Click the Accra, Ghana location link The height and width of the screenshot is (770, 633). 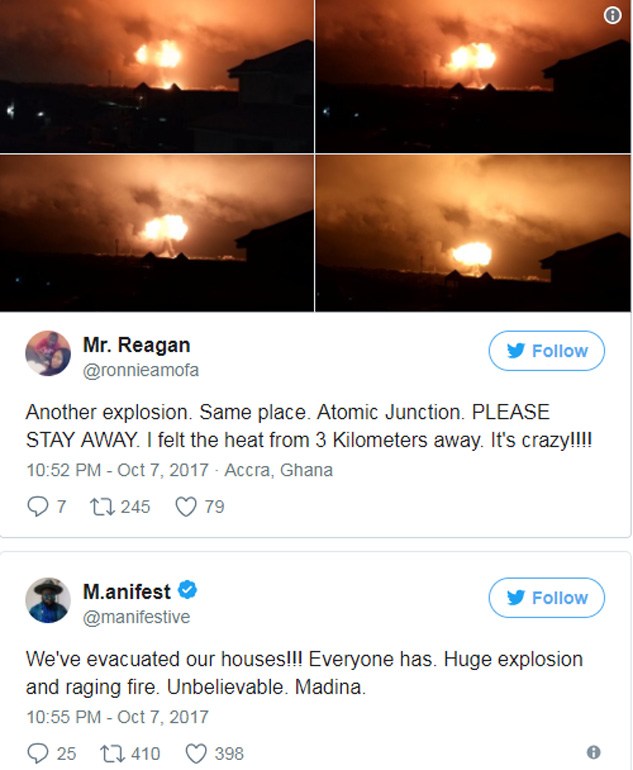click(278, 470)
